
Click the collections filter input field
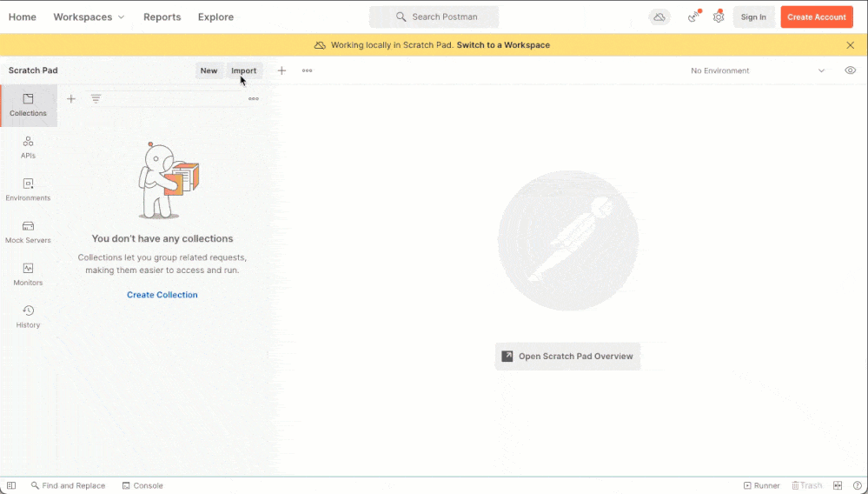[x=173, y=98]
